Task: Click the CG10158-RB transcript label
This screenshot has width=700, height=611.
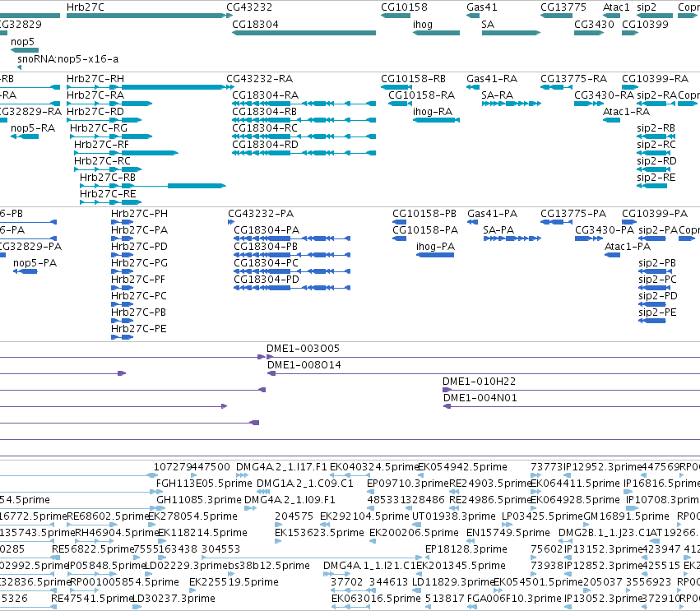Action: [x=413, y=79]
